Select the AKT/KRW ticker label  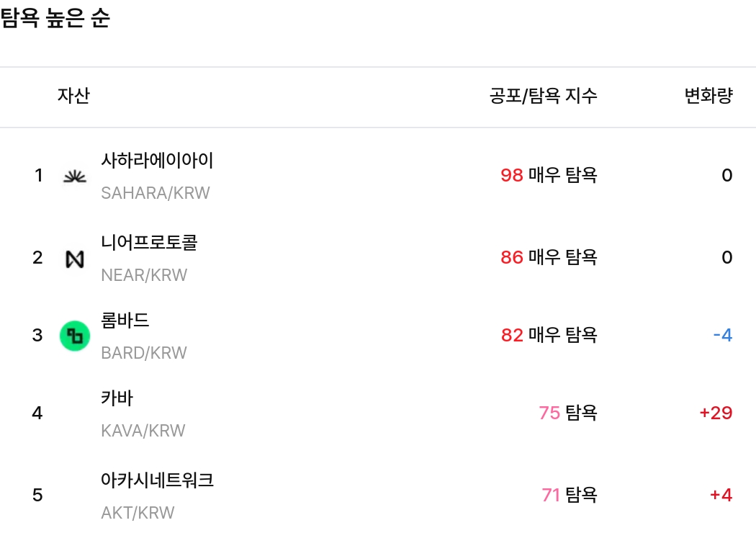pyautogui.click(x=138, y=513)
